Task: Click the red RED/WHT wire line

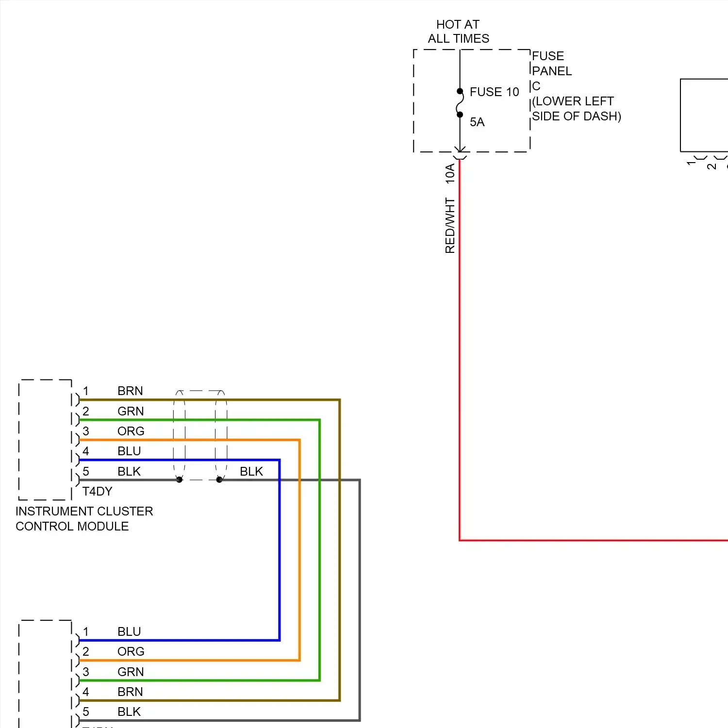Action: click(x=460, y=349)
